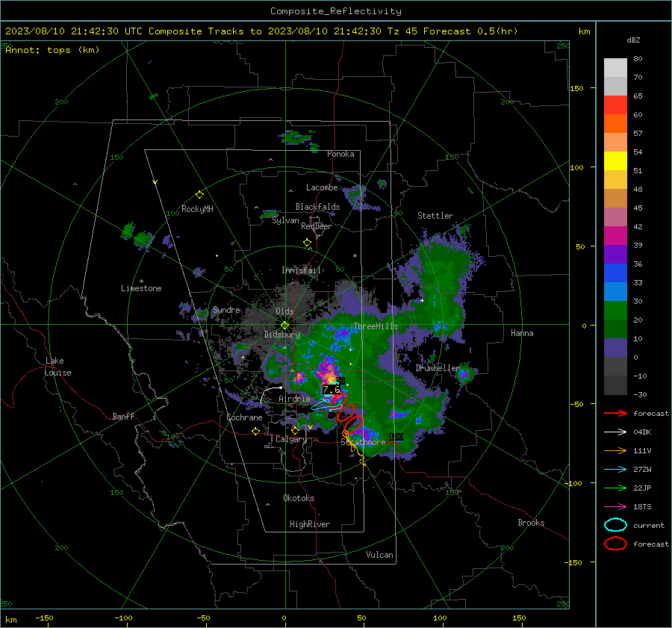Click the yellow diamond marker below RedDeer
The height and width of the screenshot is (628, 672).
pyautogui.click(x=307, y=243)
